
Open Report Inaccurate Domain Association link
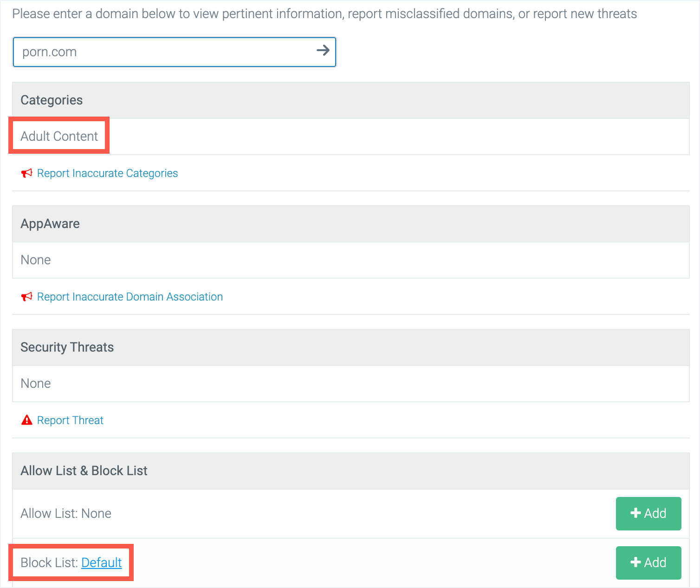click(x=130, y=297)
